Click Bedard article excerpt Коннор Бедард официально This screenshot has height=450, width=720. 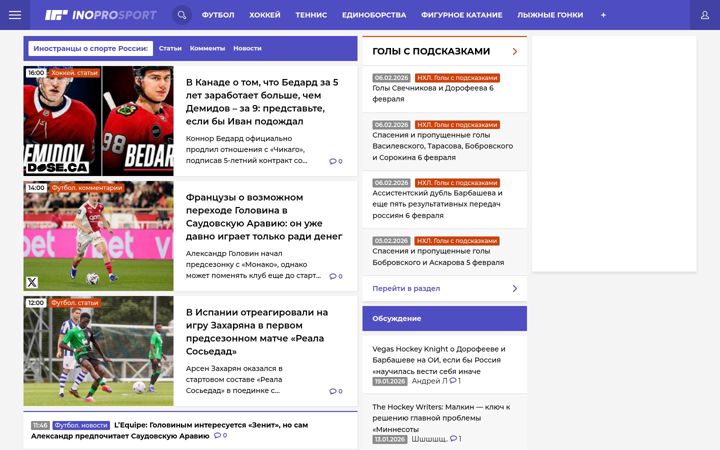(x=247, y=149)
